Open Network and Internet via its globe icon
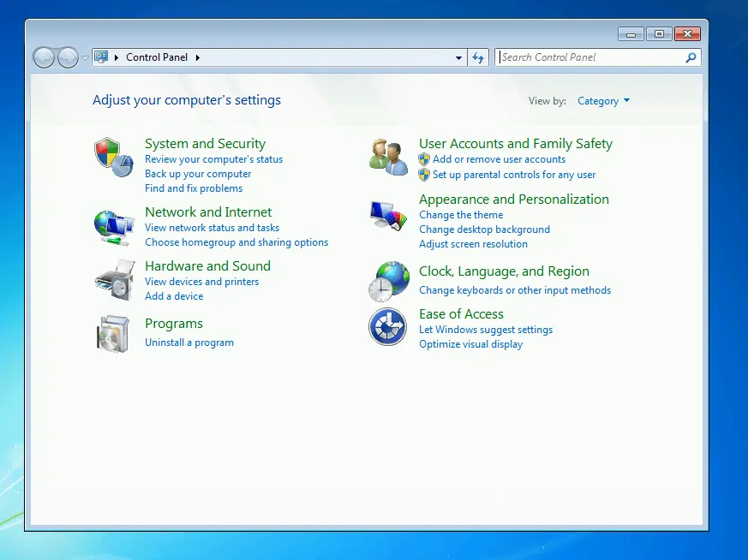748x560 pixels. coord(112,225)
